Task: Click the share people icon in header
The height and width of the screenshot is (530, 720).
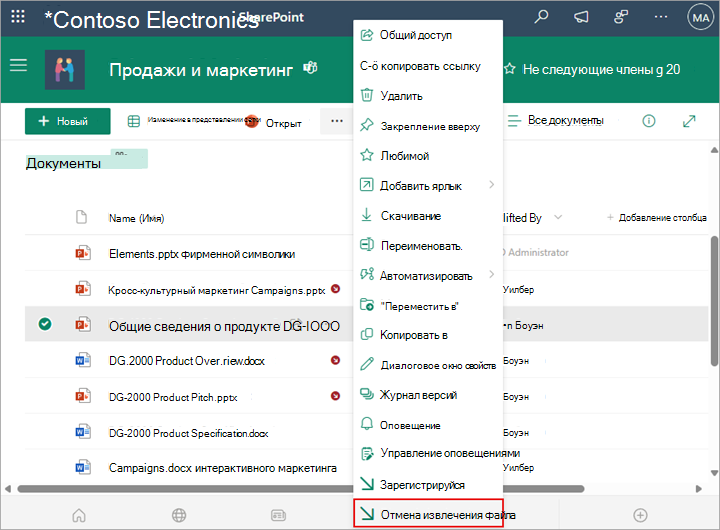Action: coord(621,17)
